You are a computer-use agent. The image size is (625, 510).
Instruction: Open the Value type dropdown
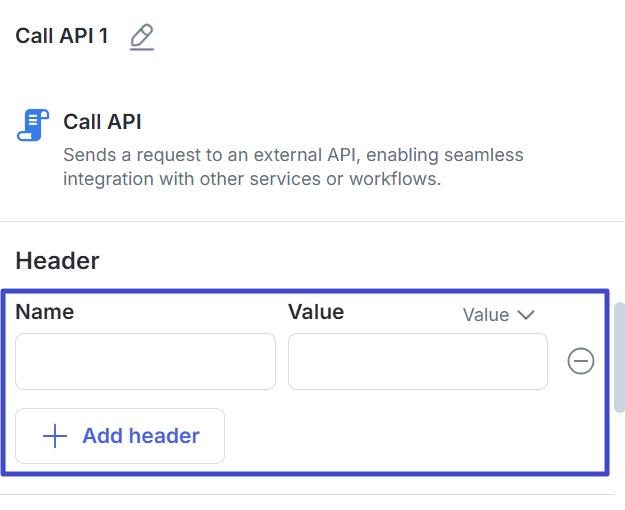[499, 315]
